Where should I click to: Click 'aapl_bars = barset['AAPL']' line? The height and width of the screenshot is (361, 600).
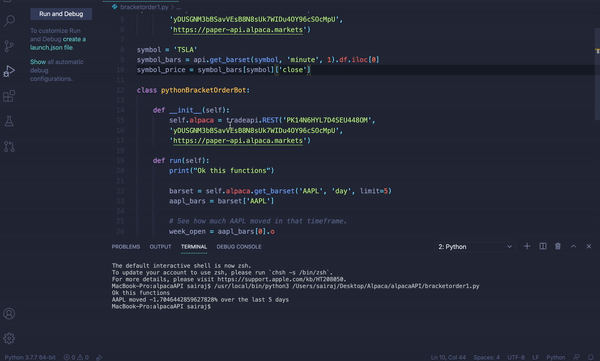tap(222, 201)
